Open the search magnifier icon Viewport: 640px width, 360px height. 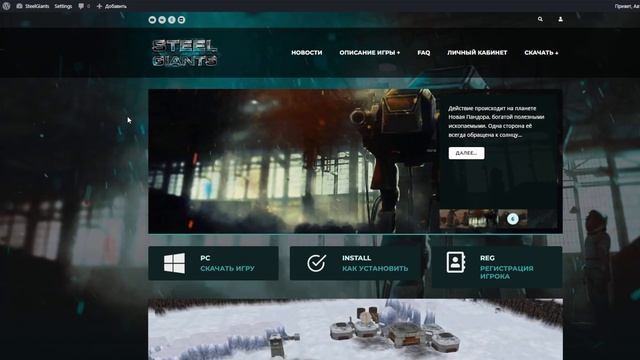(540, 19)
